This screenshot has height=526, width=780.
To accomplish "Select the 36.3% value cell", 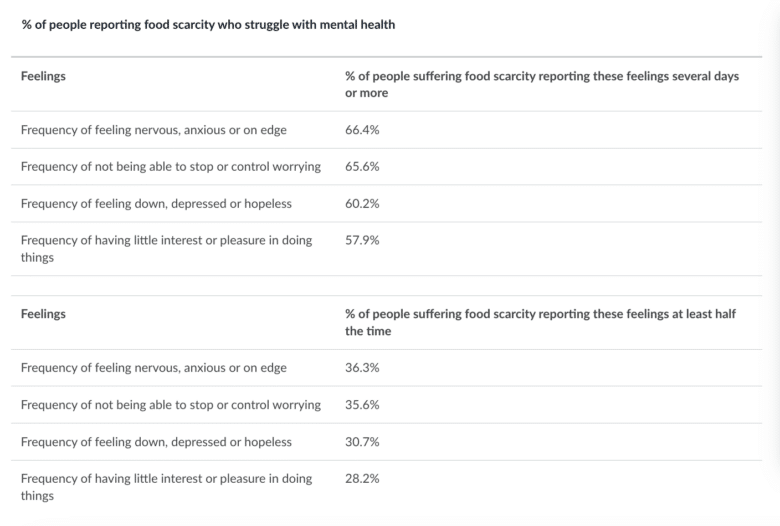I will tap(362, 368).
